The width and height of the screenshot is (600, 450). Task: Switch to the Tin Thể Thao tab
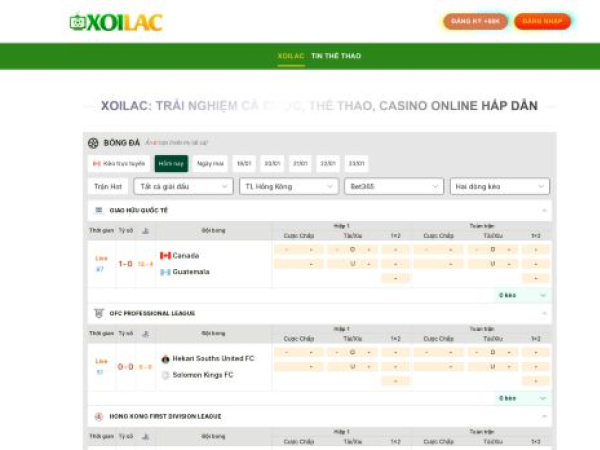[x=336, y=56]
